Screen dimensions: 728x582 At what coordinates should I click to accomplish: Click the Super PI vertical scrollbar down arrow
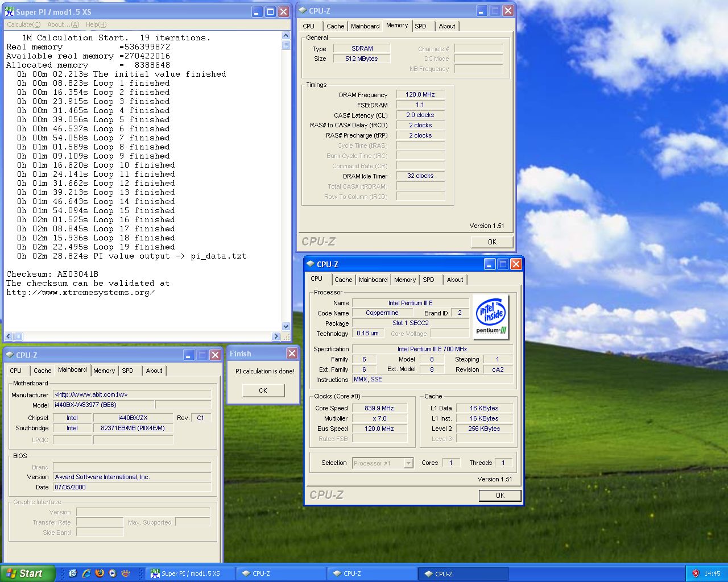(x=286, y=326)
